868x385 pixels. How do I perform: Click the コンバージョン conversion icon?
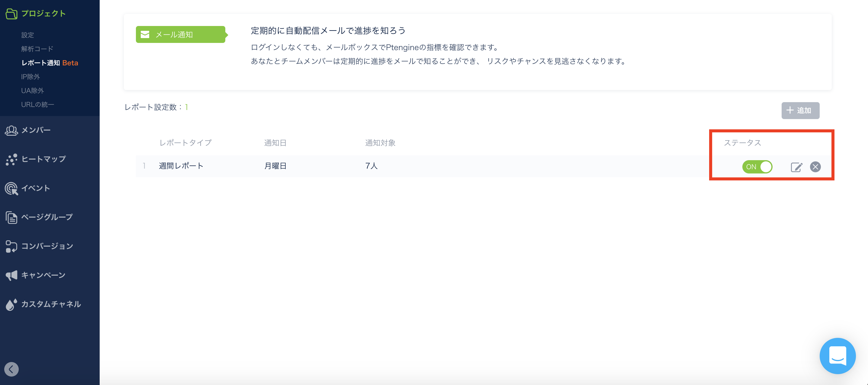[x=11, y=246]
